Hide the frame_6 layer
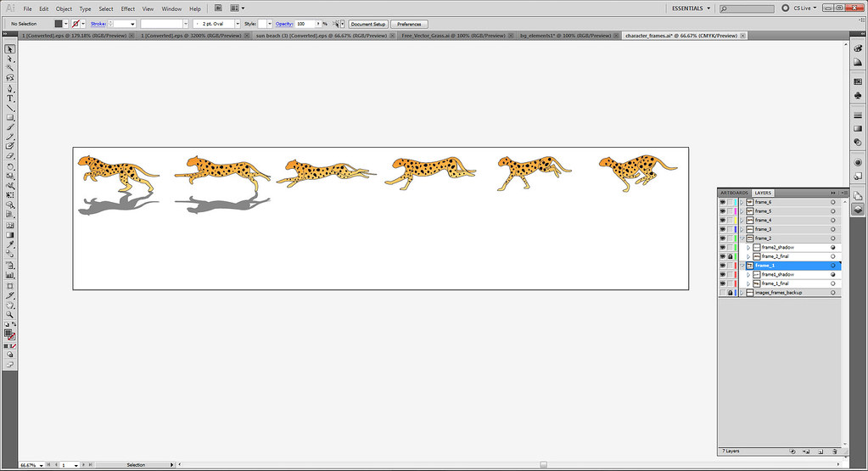The height and width of the screenshot is (471, 868). 722,203
